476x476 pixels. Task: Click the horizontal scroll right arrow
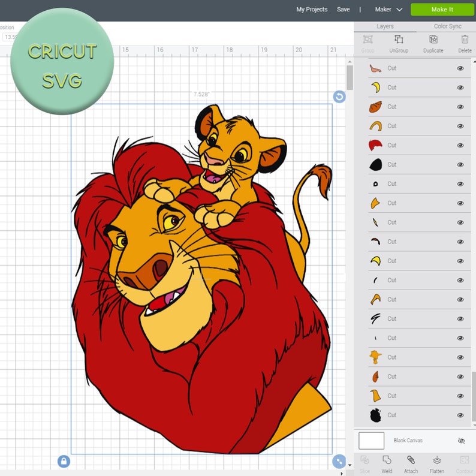pyautogui.click(x=342, y=473)
